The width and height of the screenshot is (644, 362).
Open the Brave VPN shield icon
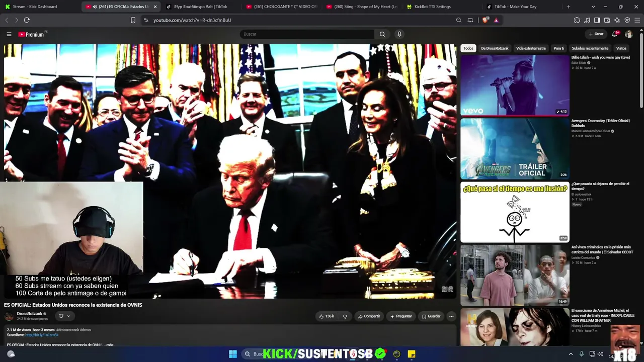pyautogui.click(x=627, y=20)
